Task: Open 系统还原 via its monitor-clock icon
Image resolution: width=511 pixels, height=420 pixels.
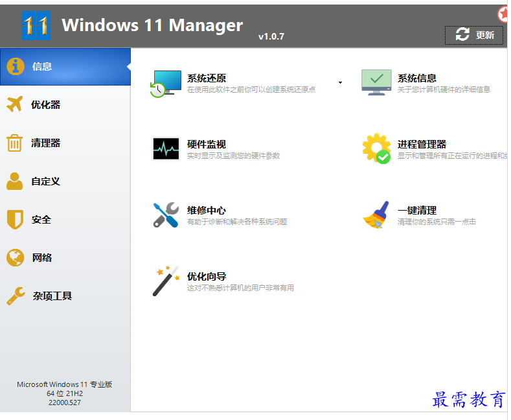Action: click(166, 84)
